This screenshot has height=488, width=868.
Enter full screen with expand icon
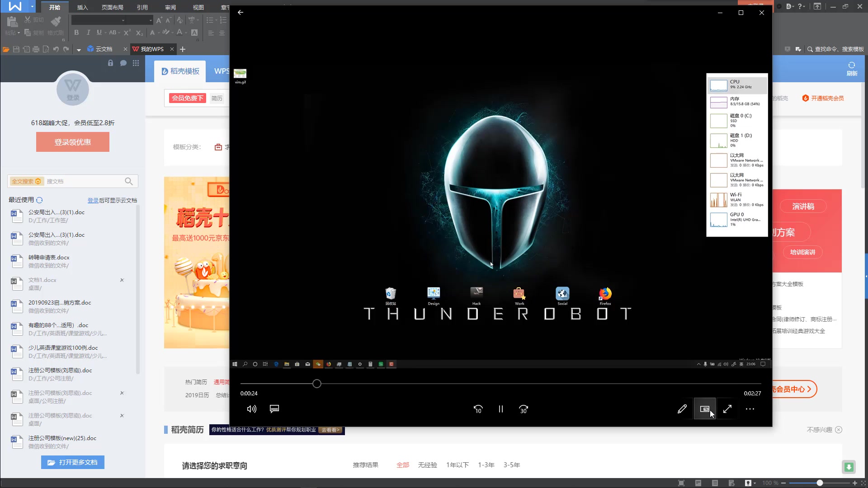pyautogui.click(x=727, y=409)
